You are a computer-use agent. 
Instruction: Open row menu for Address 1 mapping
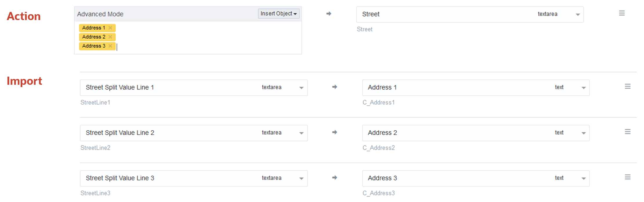(x=627, y=86)
